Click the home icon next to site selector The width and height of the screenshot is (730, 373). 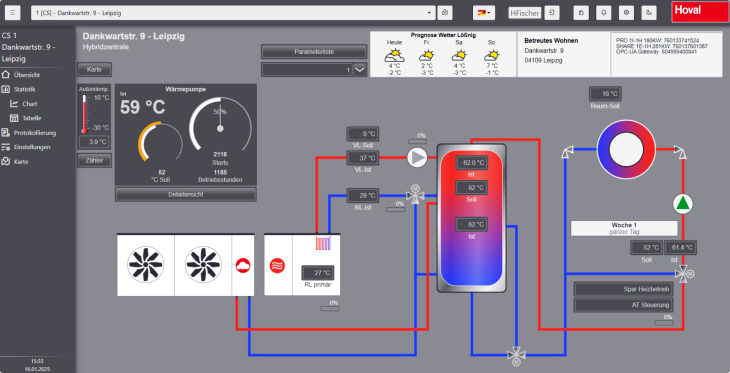click(x=445, y=13)
